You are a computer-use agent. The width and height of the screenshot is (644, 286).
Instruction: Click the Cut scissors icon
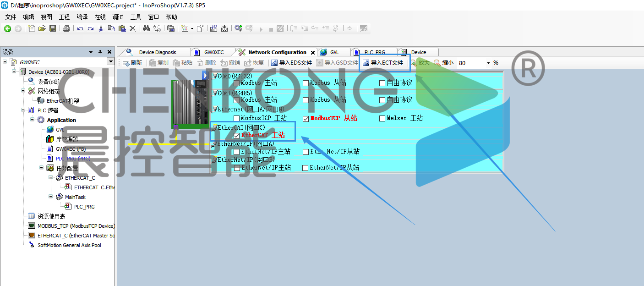101,28
